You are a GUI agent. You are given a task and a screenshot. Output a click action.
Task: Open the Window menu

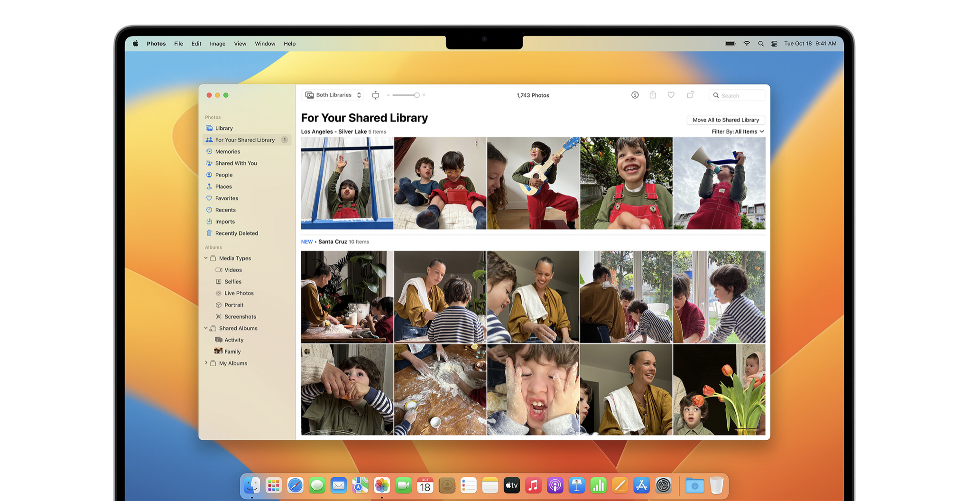pyautogui.click(x=265, y=44)
